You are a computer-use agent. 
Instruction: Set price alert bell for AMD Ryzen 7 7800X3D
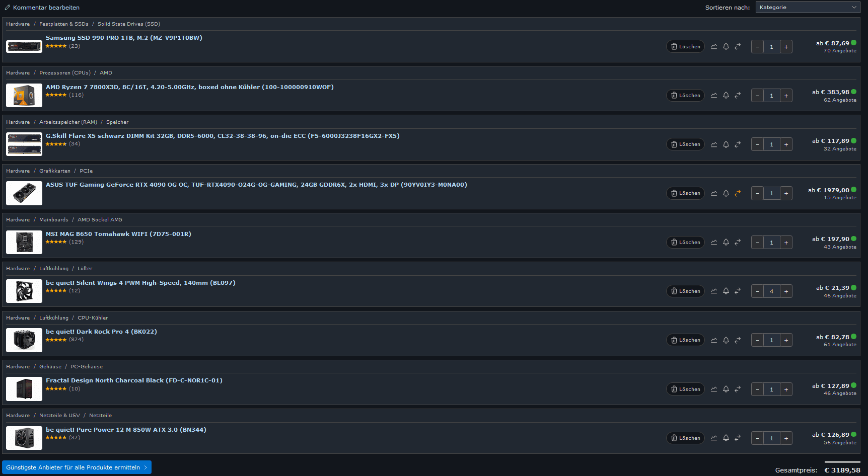point(726,96)
